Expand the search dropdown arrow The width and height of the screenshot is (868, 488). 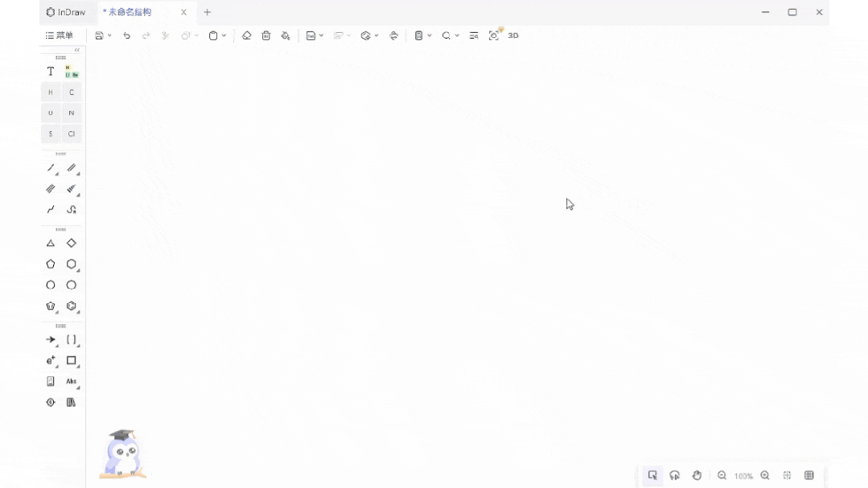tap(457, 35)
